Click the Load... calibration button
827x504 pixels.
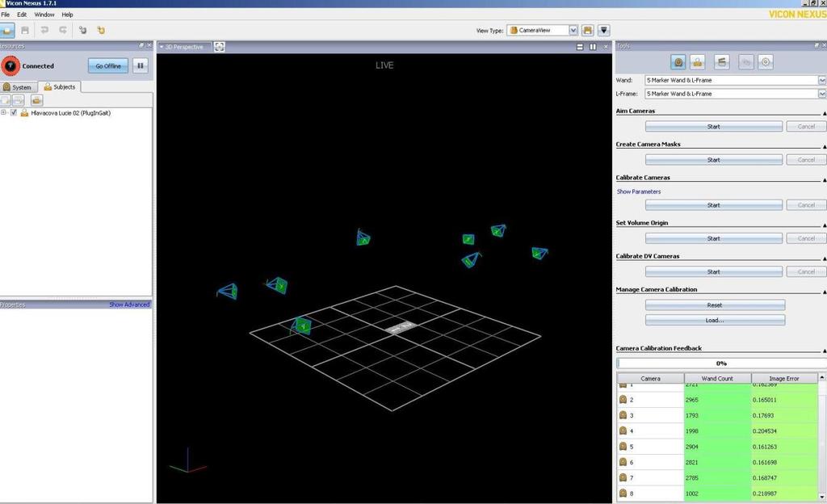715,320
